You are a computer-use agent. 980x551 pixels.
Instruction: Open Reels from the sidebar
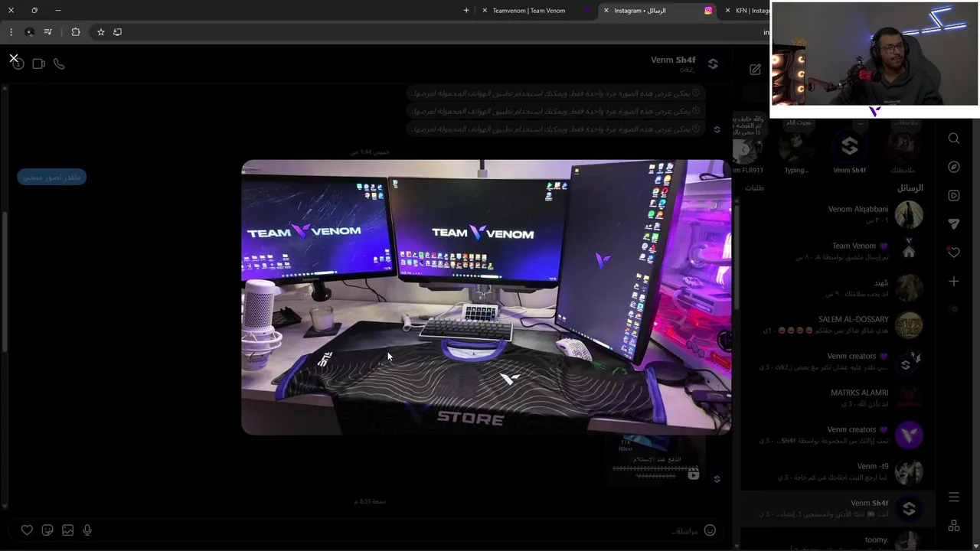(x=954, y=195)
